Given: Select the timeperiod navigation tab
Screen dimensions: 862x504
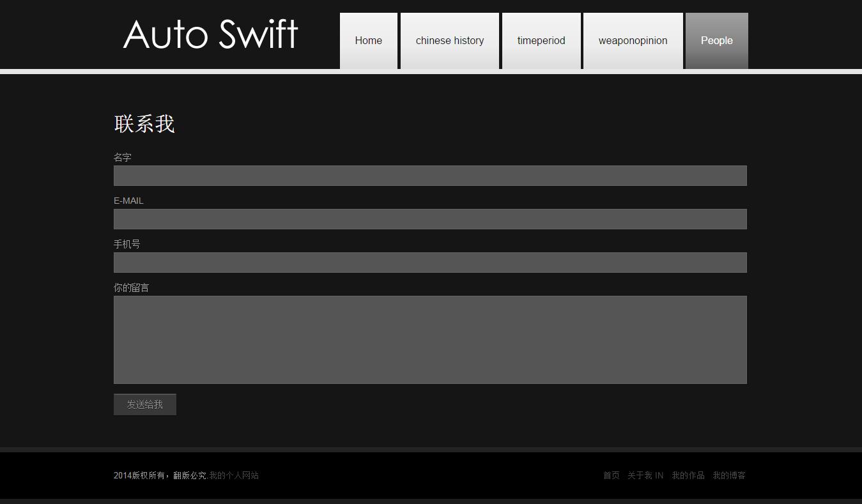Looking at the screenshot, I should [541, 41].
